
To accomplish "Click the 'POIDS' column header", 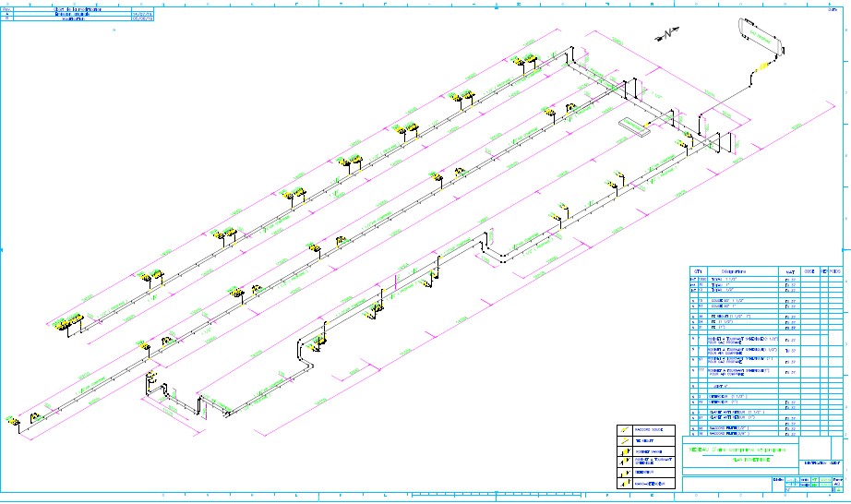I will [x=835, y=271].
